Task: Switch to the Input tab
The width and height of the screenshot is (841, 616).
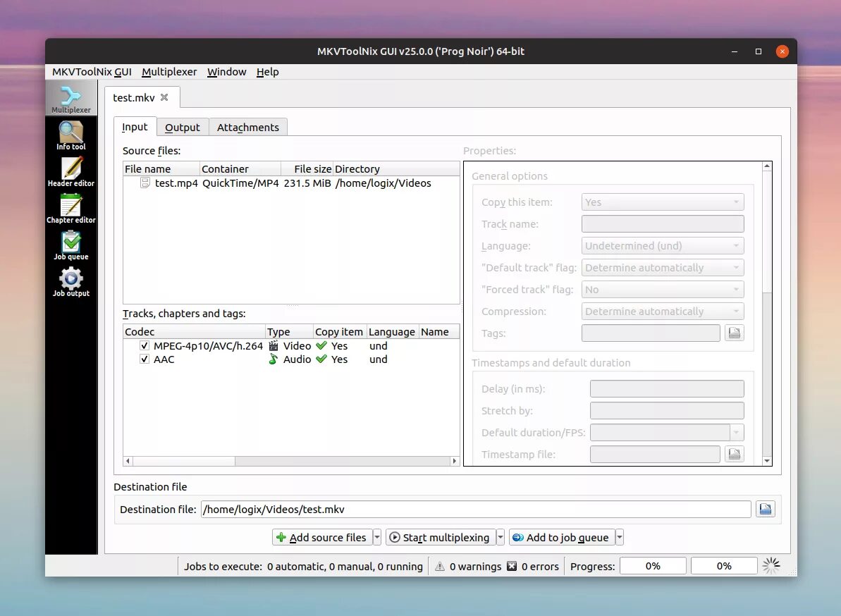Action: point(135,127)
